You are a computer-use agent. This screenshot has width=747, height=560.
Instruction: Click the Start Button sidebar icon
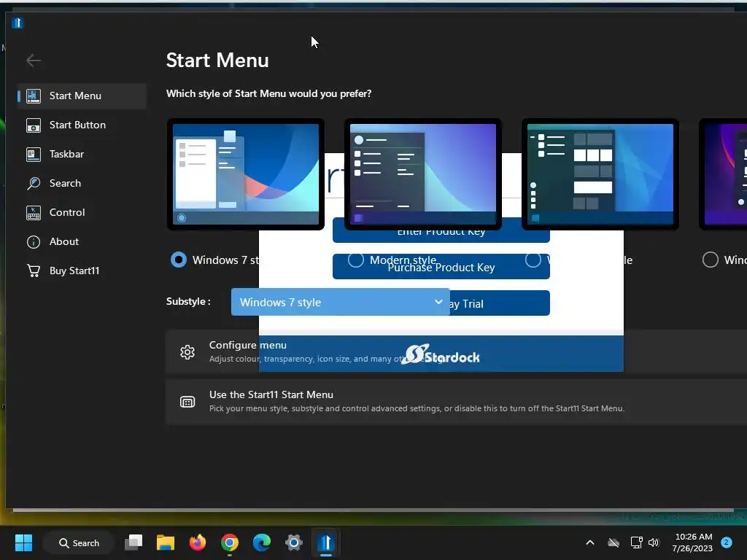(34, 125)
